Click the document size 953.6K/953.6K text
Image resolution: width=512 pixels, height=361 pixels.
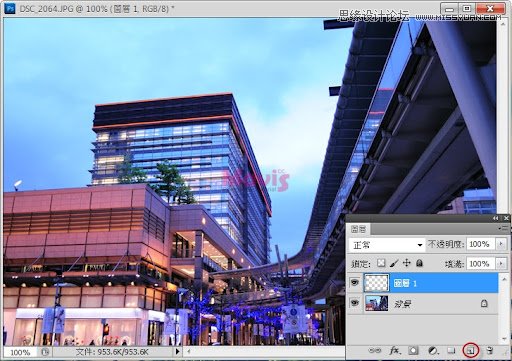[x=112, y=352]
